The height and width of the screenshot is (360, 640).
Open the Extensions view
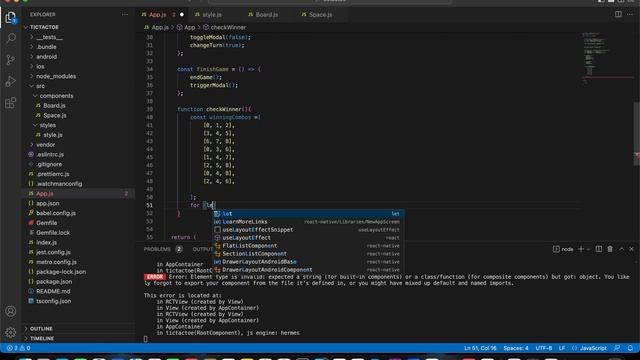click(x=11, y=103)
